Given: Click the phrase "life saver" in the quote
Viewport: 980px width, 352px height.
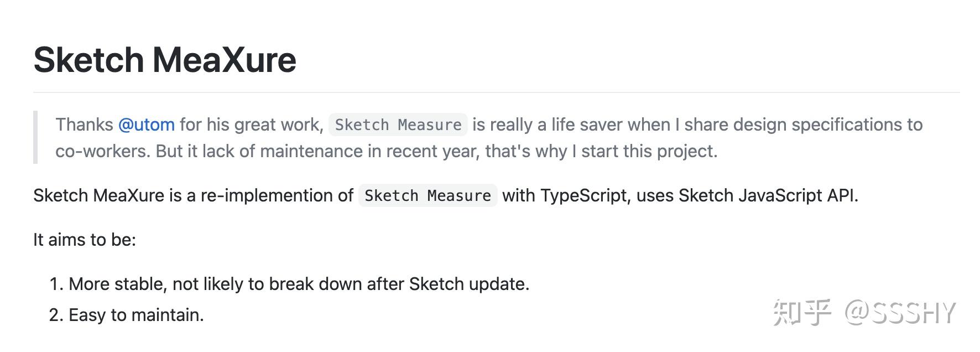Looking at the screenshot, I should 587,125.
